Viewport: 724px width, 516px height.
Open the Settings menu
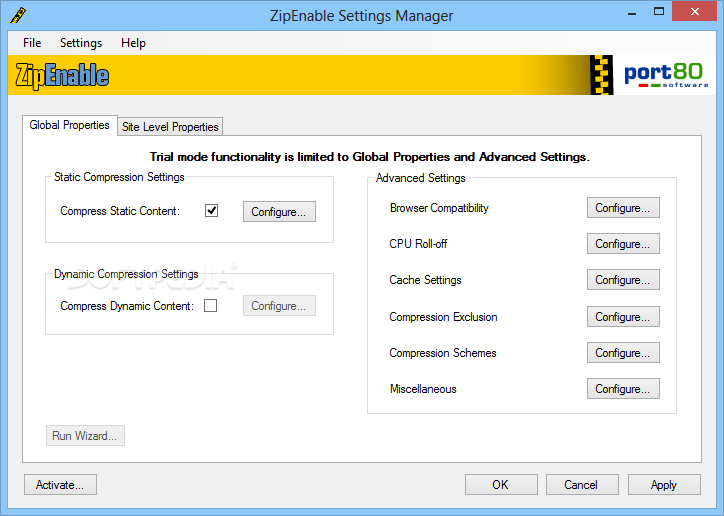click(81, 43)
